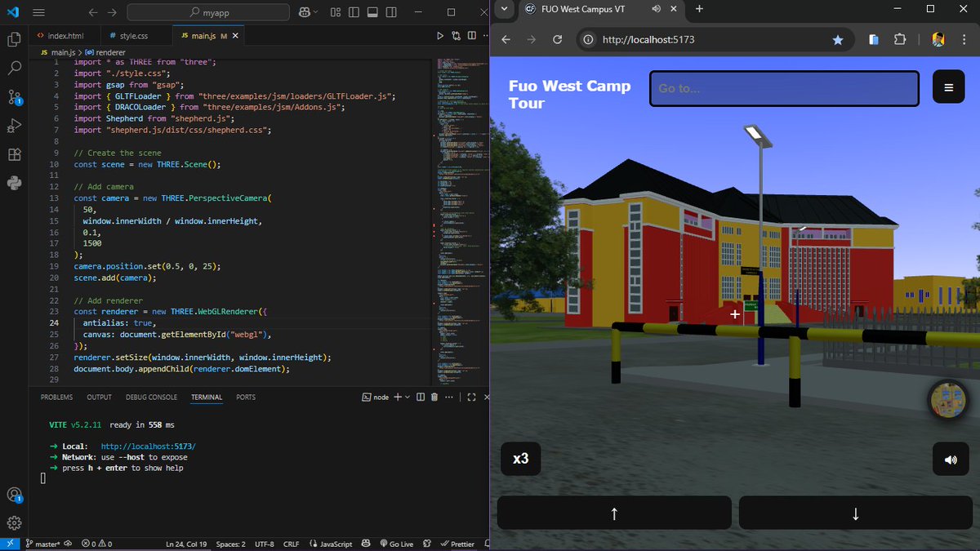980x551 pixels.
Task: Open the Accounts menu in activity bar
Action: pyautogui.click(x=14, y=495)
